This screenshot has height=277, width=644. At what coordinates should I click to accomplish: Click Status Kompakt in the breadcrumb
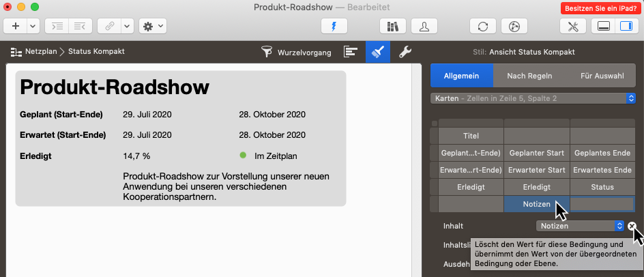(96, 51)
